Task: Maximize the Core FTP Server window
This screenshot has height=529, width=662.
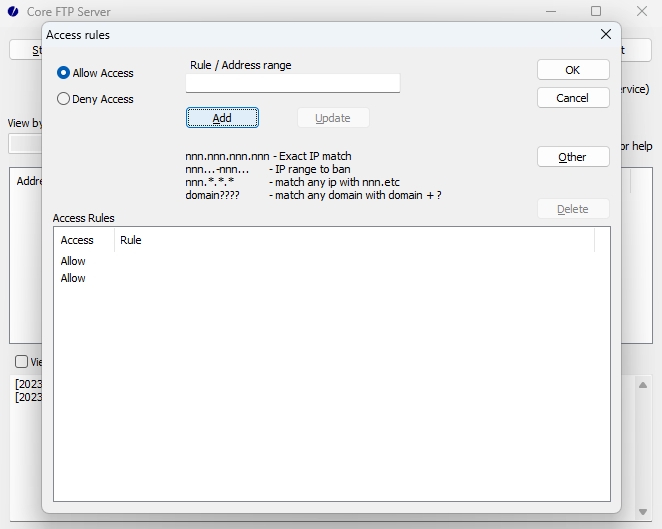Action: click(x=596, y=12)
